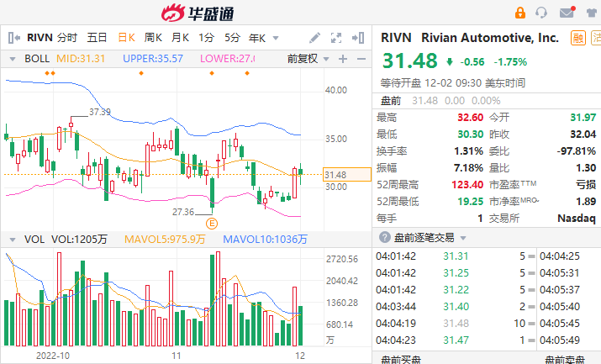Click the 52周最高 value 123.40
This screenshot has width=601, height=364.
point(467,185)
